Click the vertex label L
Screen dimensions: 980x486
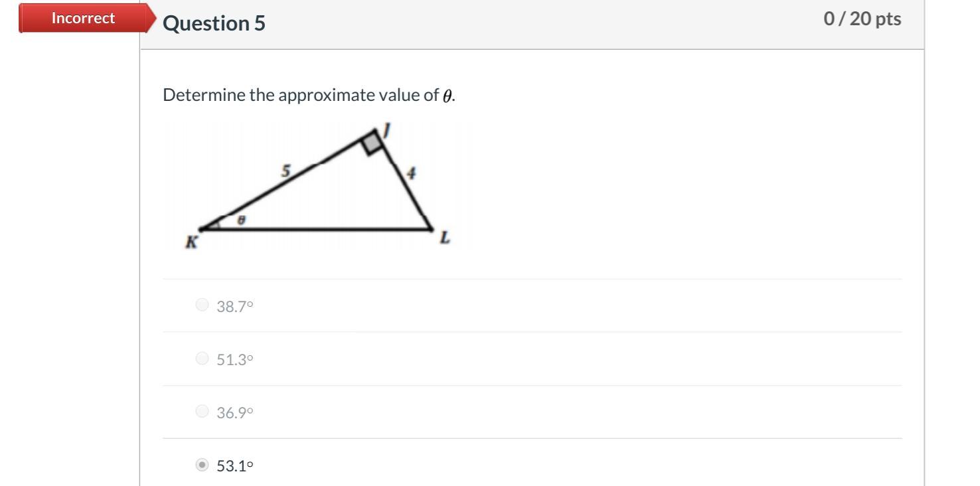[x=445, y=238]
